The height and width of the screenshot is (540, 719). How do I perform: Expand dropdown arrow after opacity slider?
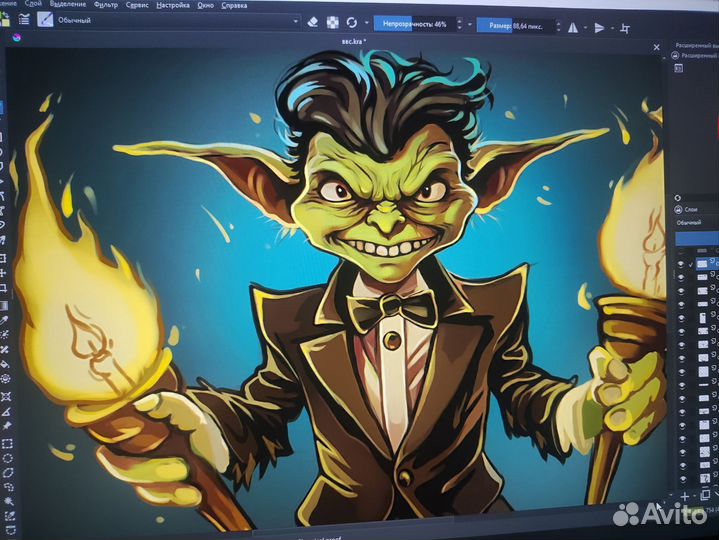tap(470, 25)
